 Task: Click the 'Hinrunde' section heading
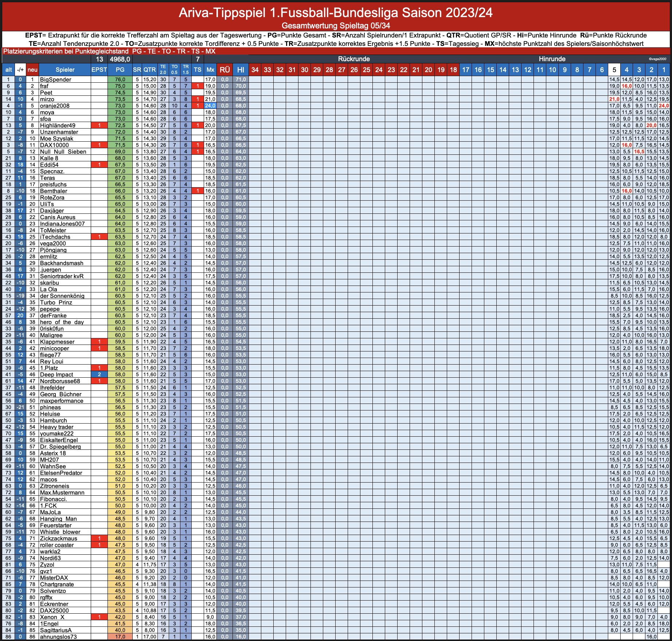552,59
